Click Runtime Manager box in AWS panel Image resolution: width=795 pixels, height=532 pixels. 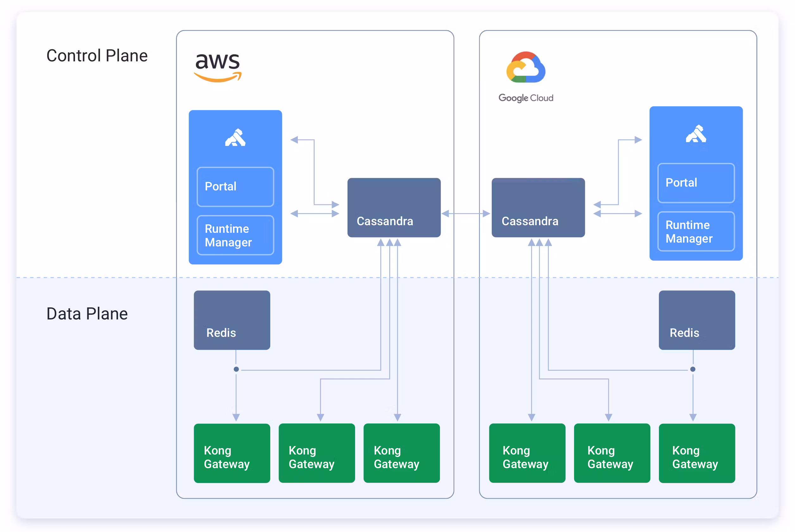(235, 235)
